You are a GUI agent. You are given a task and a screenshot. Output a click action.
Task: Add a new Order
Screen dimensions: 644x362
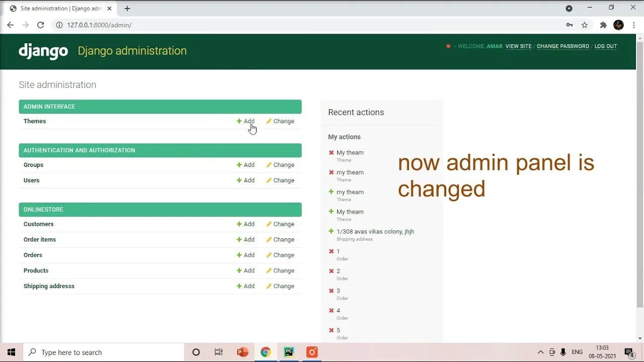[246, 255]
